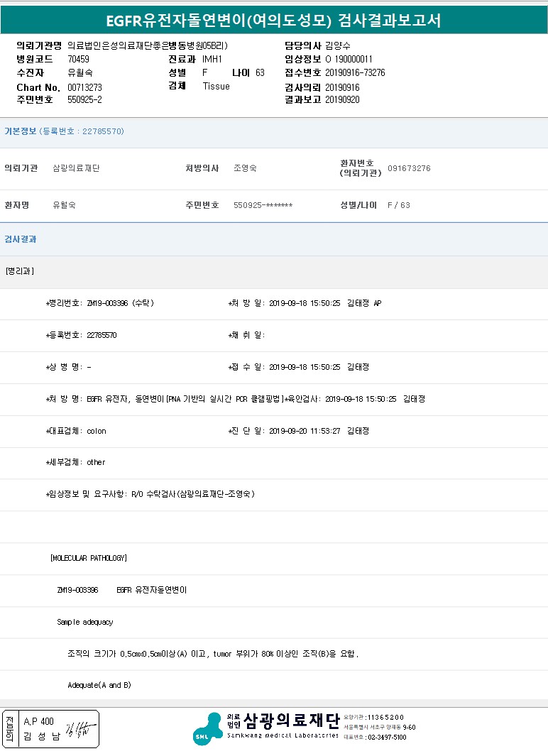Select the age value 63 in header
This screenshot has width=548, height=756.
coord(261,73)
